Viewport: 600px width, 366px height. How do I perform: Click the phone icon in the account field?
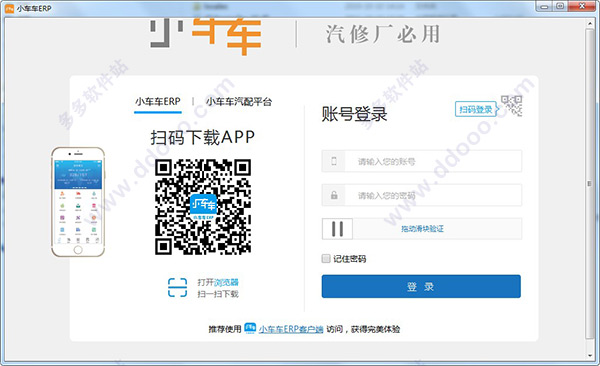point(334,161)
